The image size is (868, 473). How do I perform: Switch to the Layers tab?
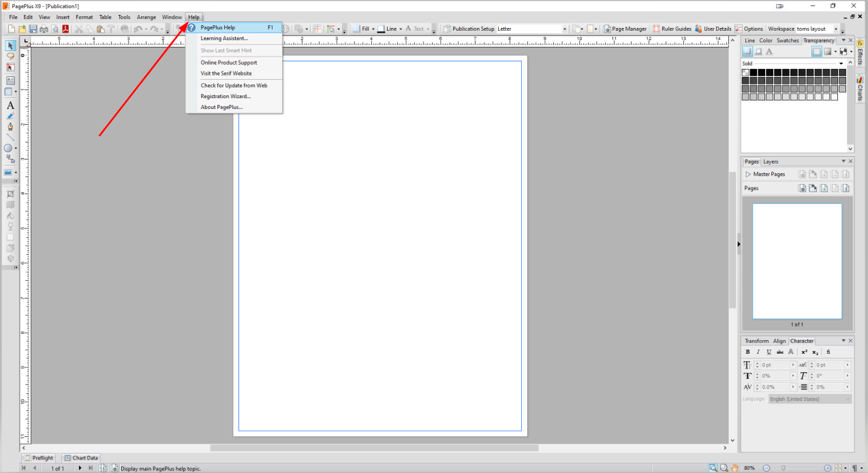point(771,162)
